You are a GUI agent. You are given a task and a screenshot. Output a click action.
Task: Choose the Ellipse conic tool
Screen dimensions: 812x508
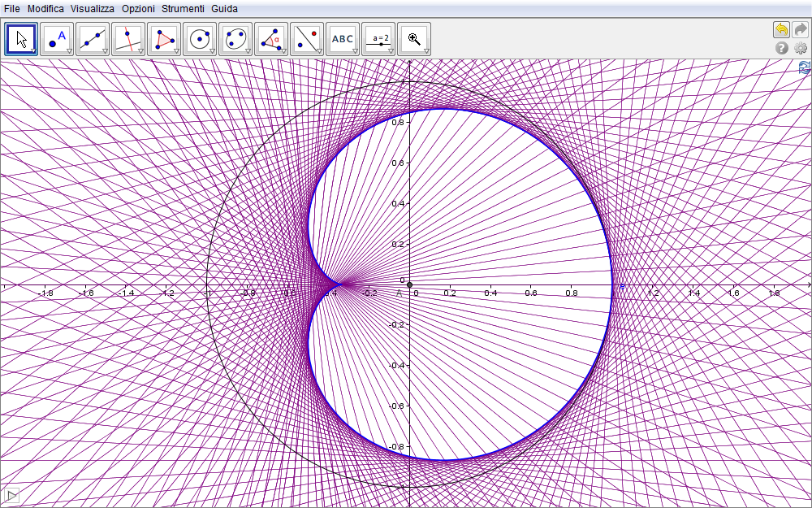[x=235, y=39]
